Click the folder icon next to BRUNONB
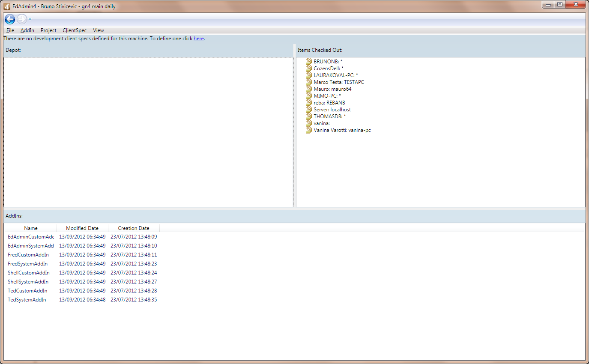The height and width of the screenshot is (364, 589). coord(309,62)
